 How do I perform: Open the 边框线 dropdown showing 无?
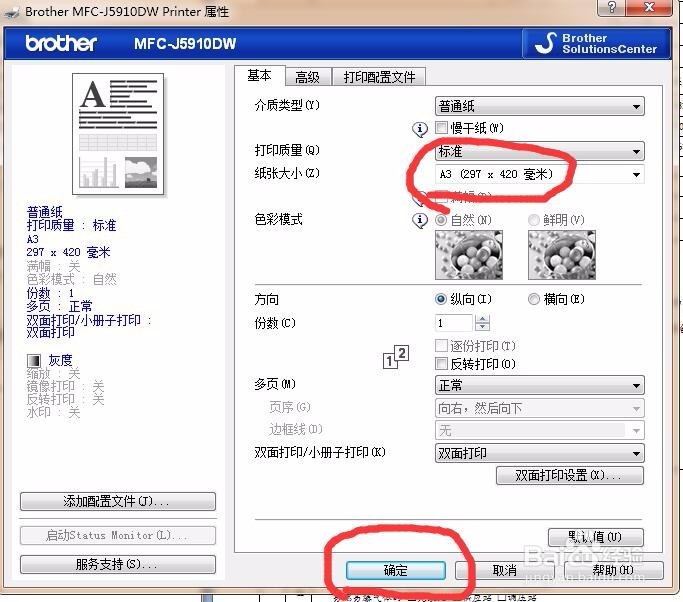pyautogui.click(x=540, y=431)
